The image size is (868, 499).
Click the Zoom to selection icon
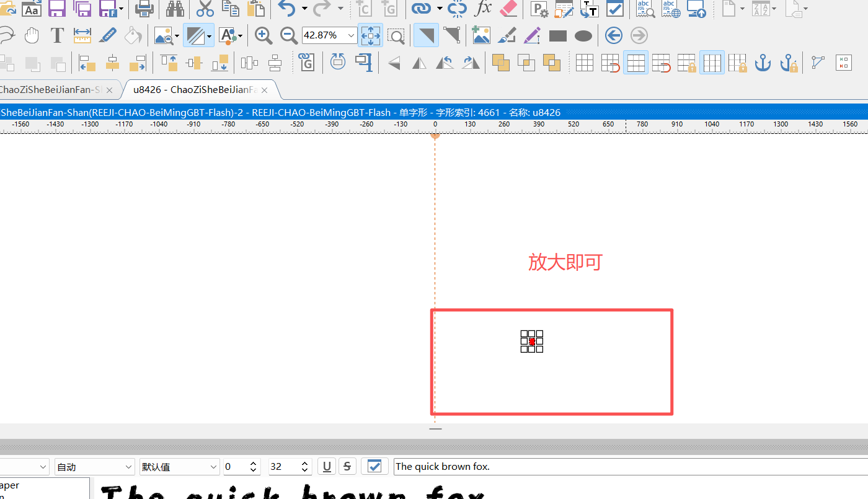click(397, 35)
